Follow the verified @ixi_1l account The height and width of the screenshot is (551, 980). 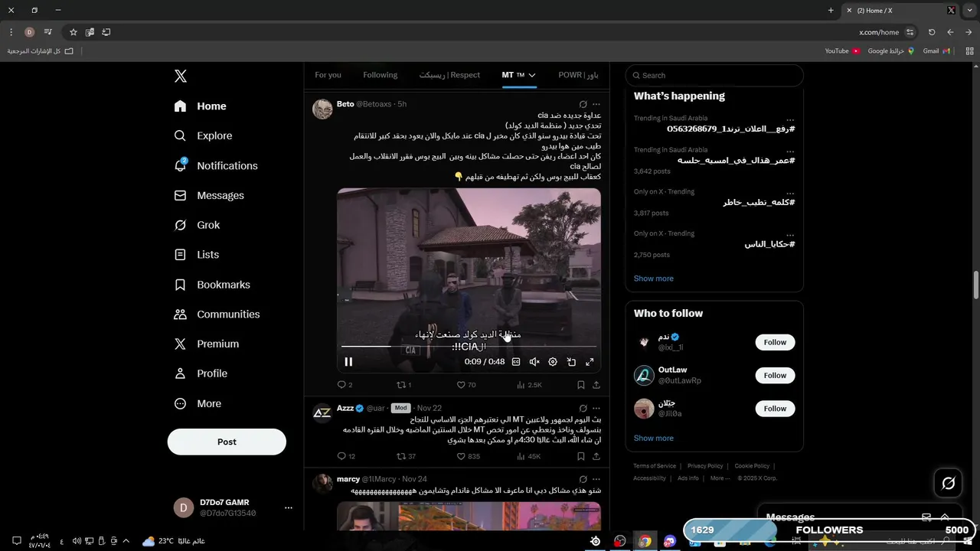pyautogui.click(x=775, y=342)
